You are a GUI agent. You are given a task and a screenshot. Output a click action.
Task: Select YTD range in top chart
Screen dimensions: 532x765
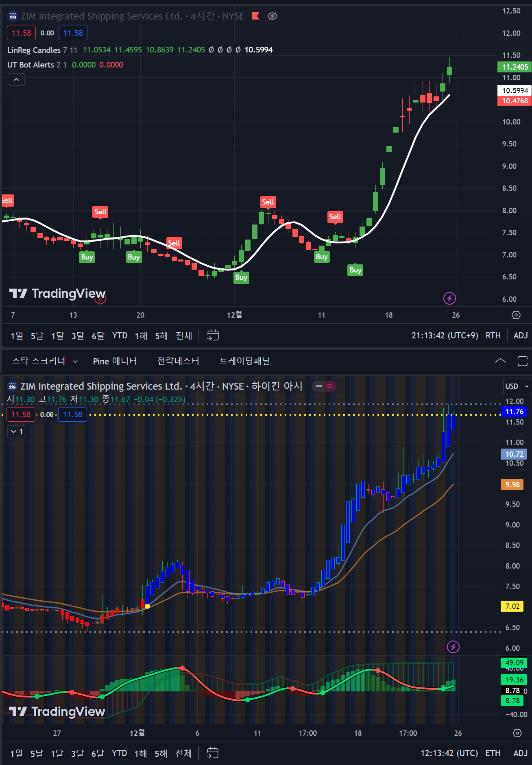[x=120, y=336]
